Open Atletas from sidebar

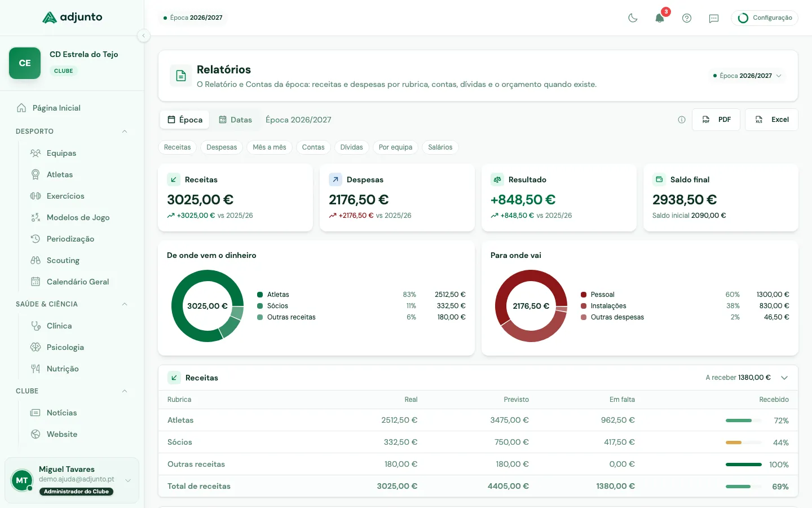point(79,174)
